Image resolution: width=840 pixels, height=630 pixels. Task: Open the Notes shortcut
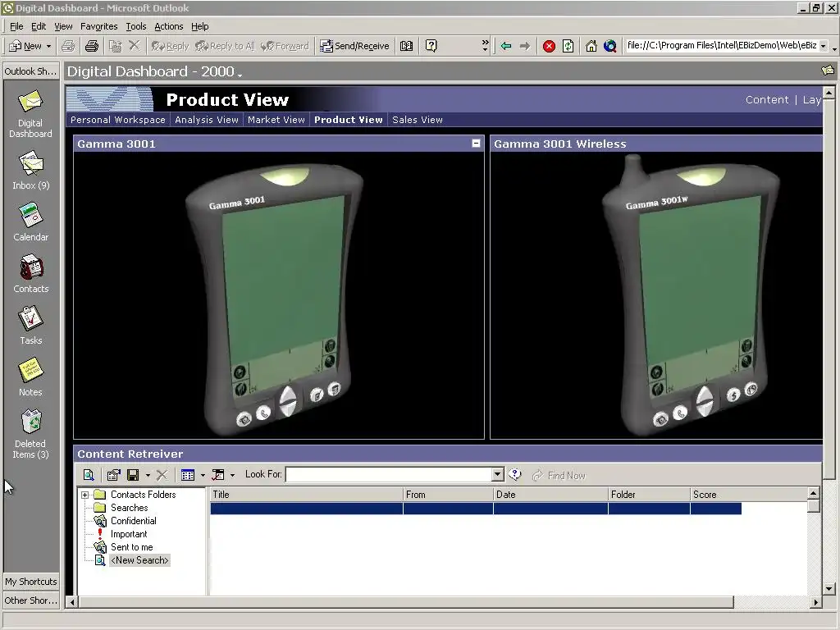click(x=30, y=377)
